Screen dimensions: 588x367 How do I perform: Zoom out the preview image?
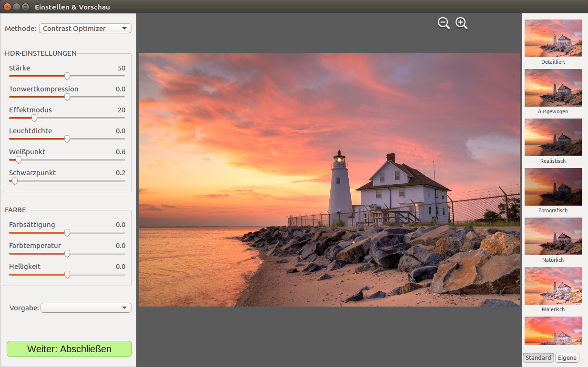[x=444, y=23]
